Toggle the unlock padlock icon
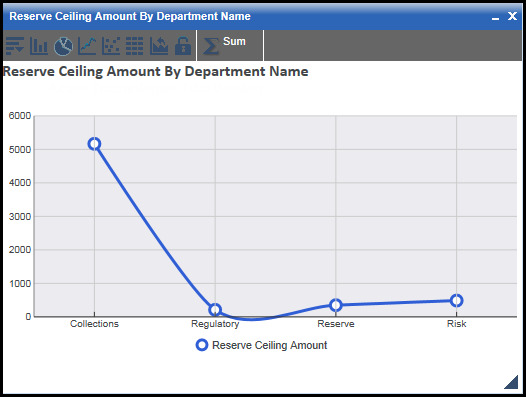The height and width of the screenshot is (397, 526). (183, 46)
